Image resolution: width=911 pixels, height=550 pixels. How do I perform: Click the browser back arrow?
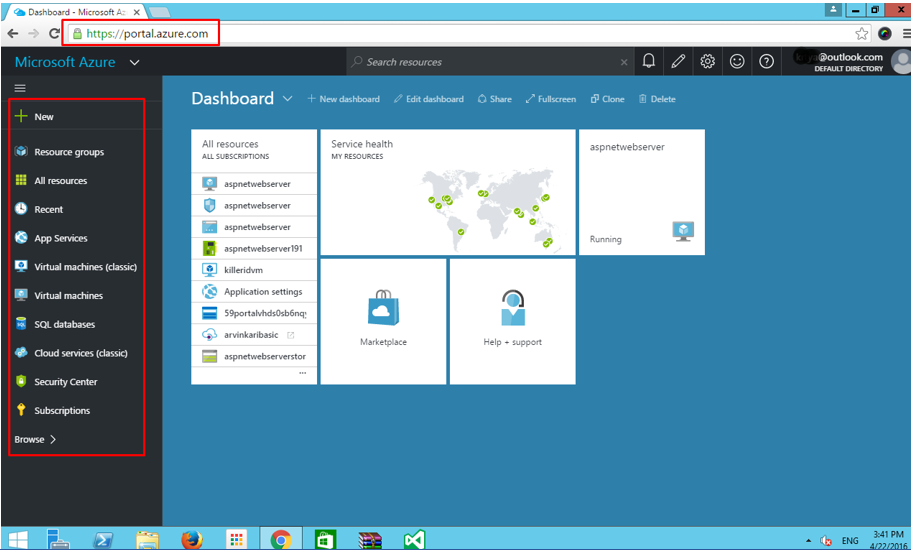(12, 34)
